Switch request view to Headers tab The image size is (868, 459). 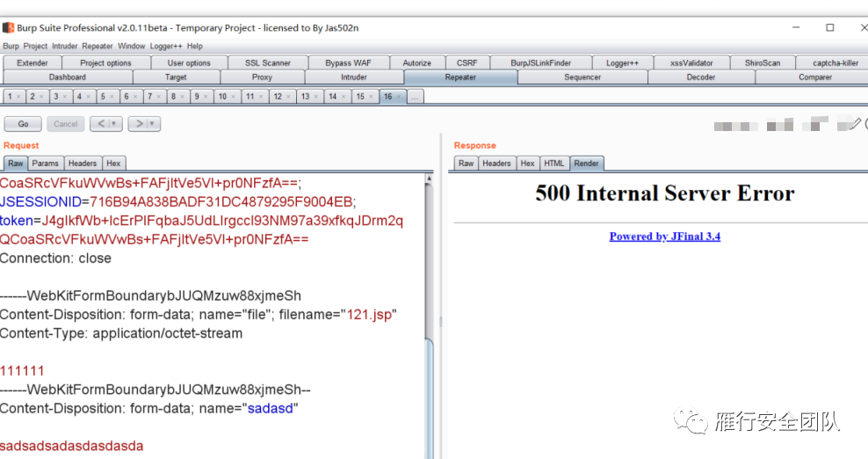(83, 163)
